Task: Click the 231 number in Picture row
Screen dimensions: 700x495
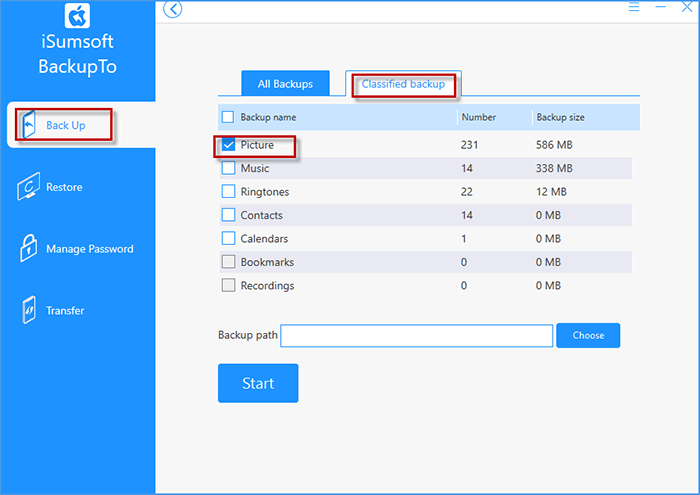Action: [470, 145]
